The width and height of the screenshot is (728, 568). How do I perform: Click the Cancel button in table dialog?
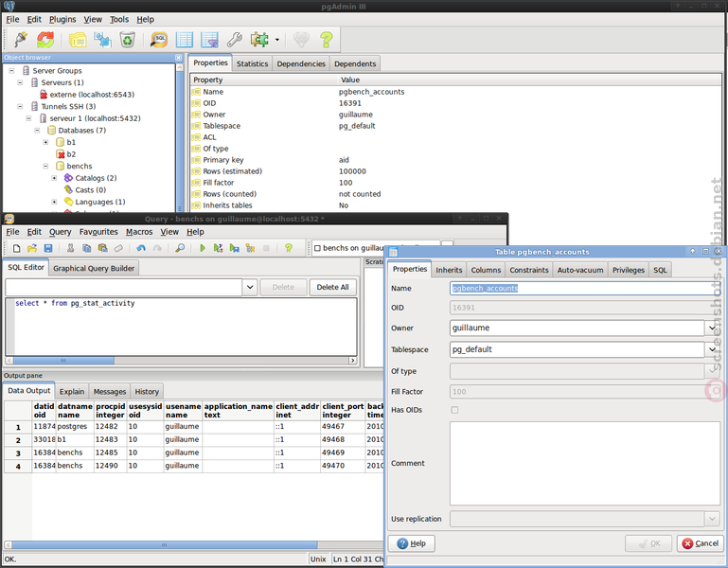[701, 543]
